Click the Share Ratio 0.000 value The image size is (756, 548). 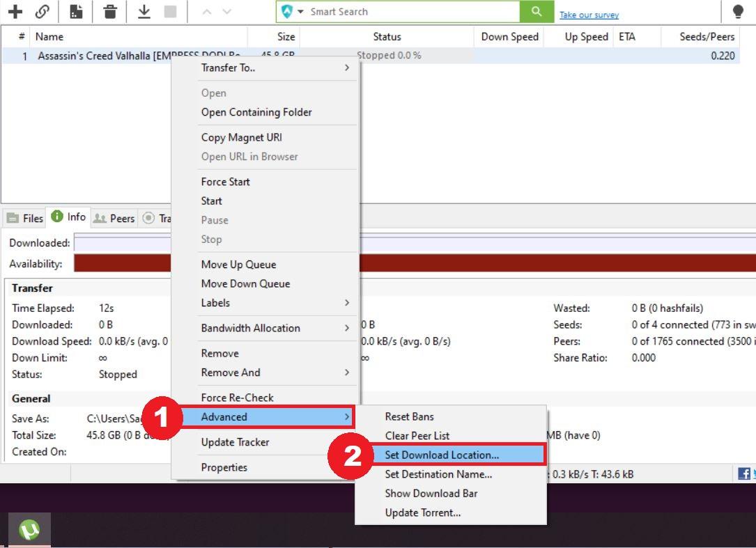pyautogui.click(x=644, y=358)
